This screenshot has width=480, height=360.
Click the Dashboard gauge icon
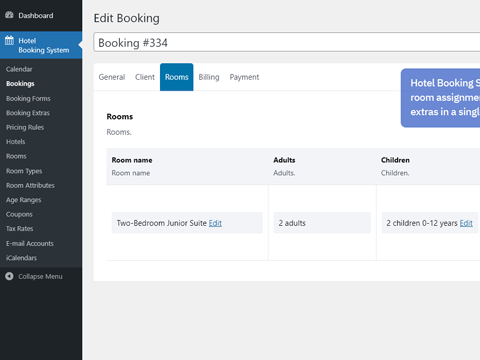(x=9, y=15)
